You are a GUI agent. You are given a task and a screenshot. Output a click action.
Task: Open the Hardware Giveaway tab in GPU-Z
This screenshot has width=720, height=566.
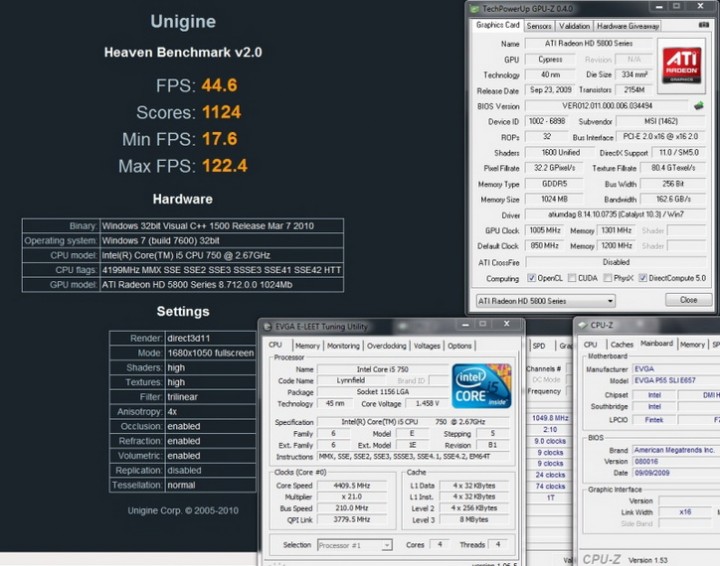point(628,26)
